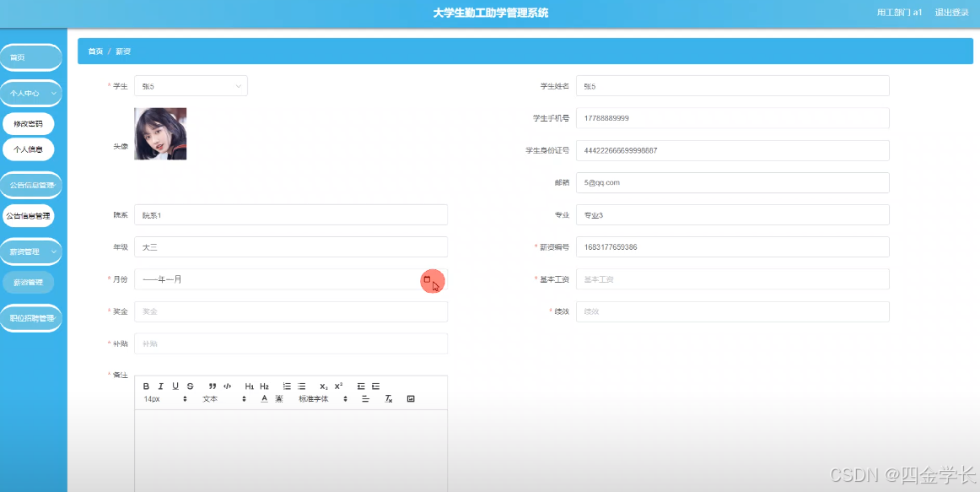
Task: Open the 公告信息管理 submenu item
Action: tap(28, 216)
